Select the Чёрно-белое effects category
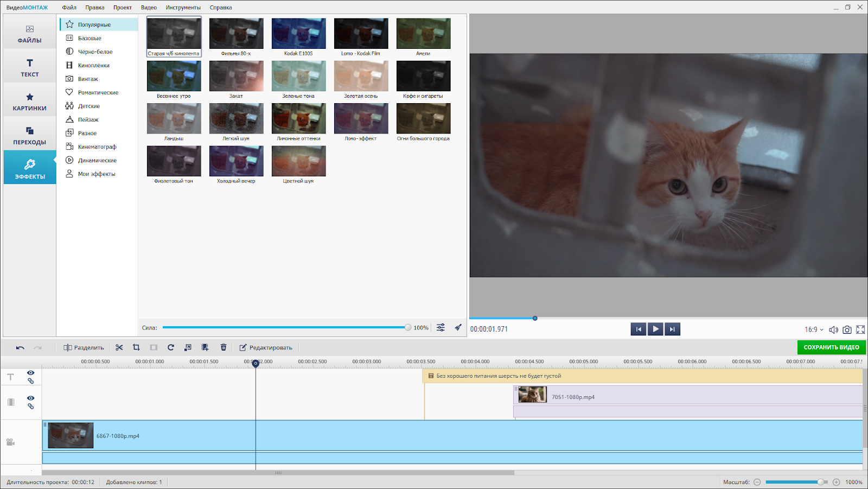868x489 pixels. [x=99, y=52]
